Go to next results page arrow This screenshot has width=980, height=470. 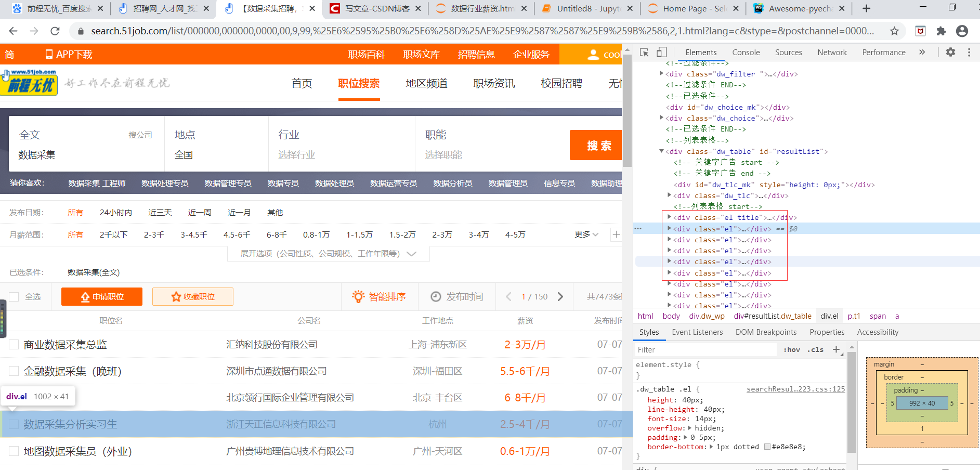[x=560, y=296]
